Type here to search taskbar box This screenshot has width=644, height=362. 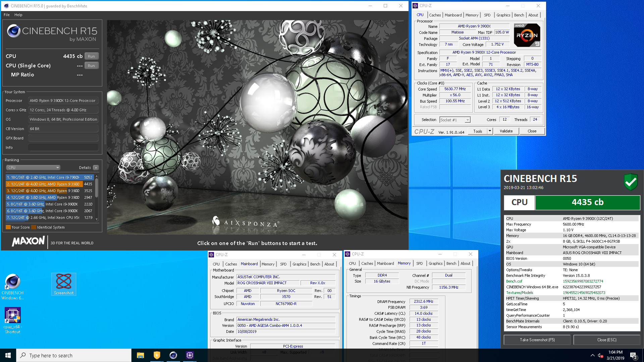(74, 355)
